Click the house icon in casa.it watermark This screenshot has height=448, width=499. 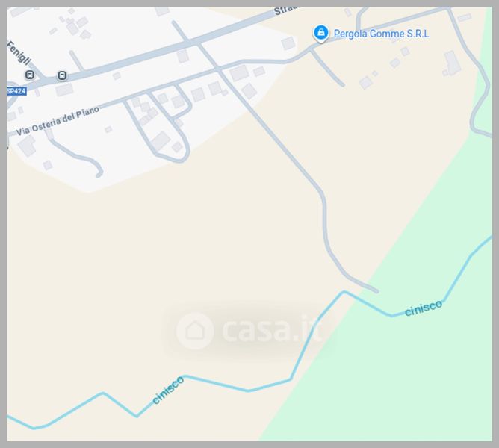[x=195, y=331]
